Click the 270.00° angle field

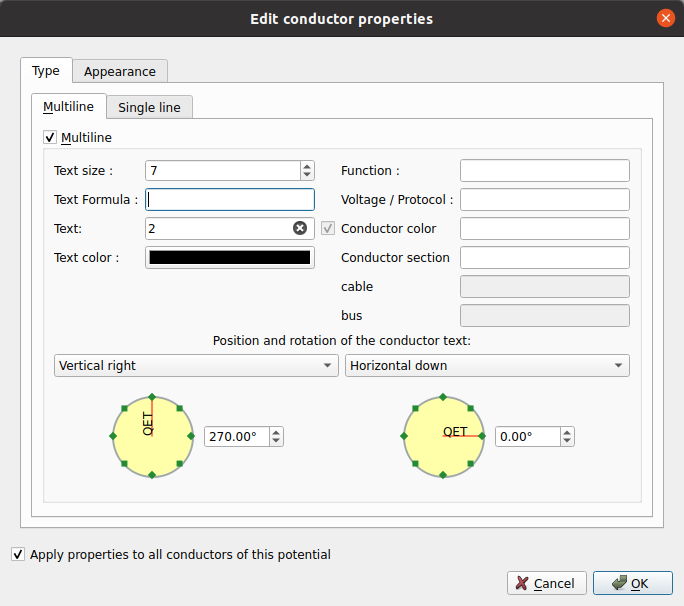(x=237, y=436)
